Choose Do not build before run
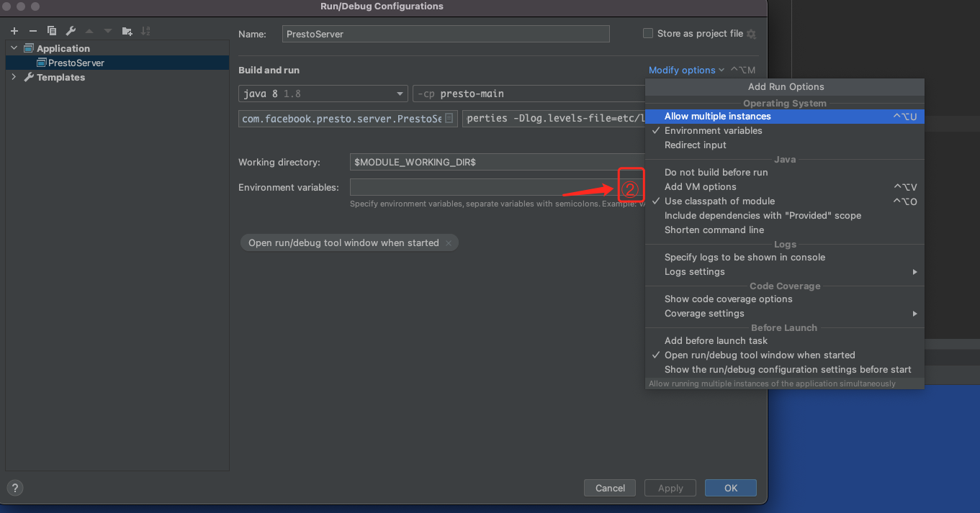The width and height of the screenshot is (980, 513). tap(784, 172)
